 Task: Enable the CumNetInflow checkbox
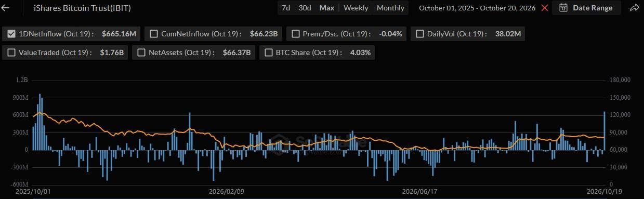(x=154, y=34)
